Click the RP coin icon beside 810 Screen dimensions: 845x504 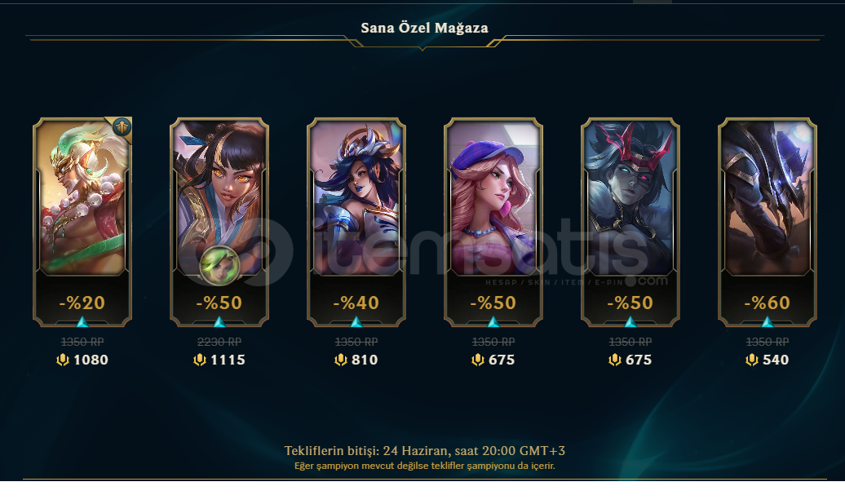(x=341, y=360)
